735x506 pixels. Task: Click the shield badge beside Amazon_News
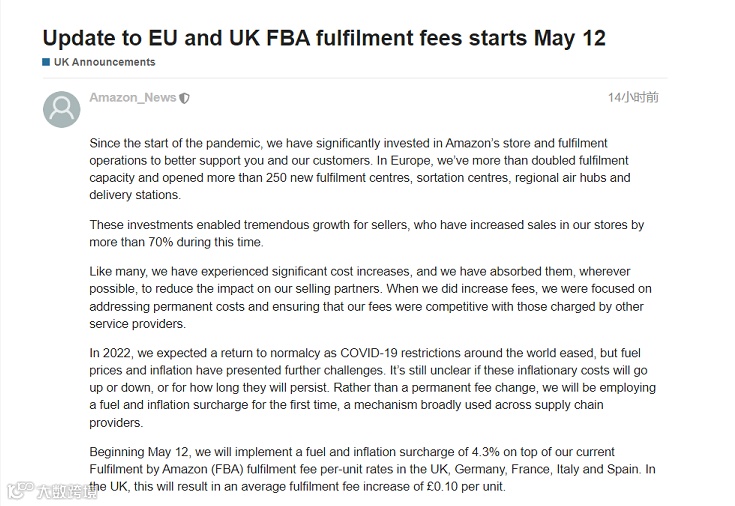click(x=185, y=98)
